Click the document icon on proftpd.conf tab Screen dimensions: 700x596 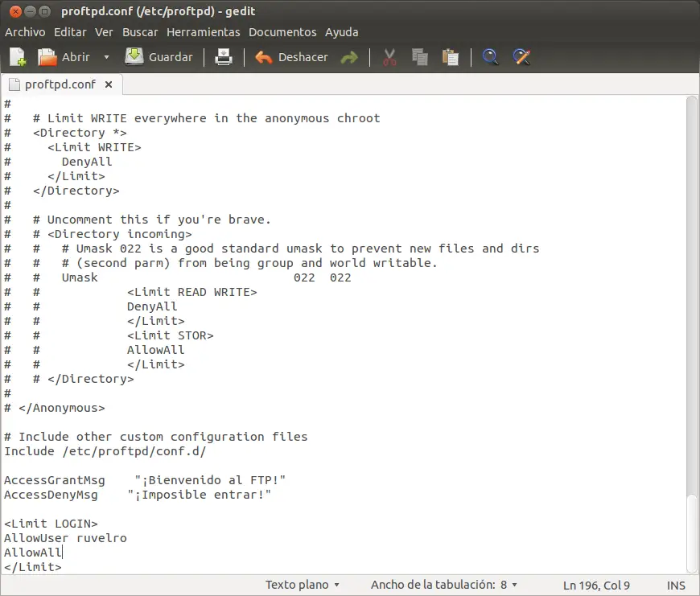click(x=14, y=84)
